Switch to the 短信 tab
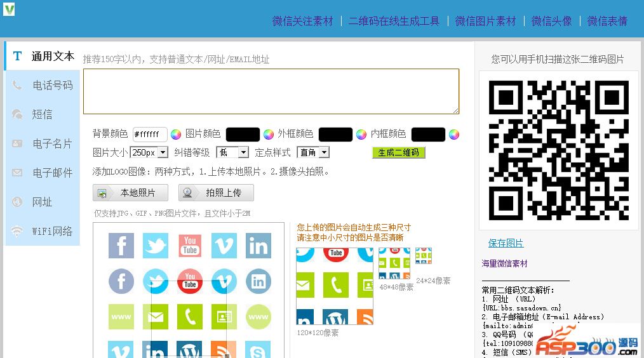 click(x=43, y=114)
